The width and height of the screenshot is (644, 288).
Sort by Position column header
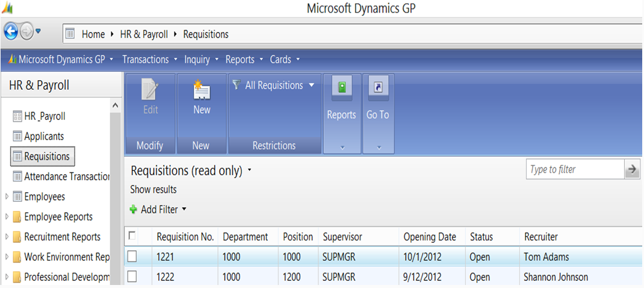coord(298,237)
